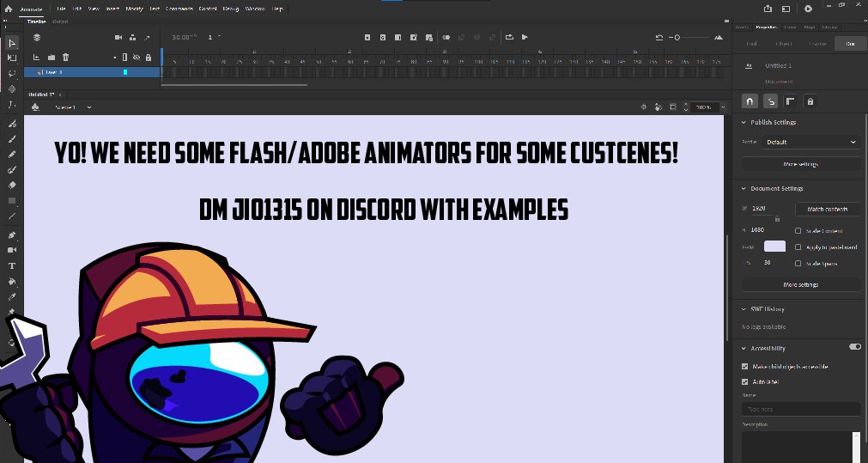868x463 pixels.
Task: Select the Lasso tool
Action: (12, 73)
